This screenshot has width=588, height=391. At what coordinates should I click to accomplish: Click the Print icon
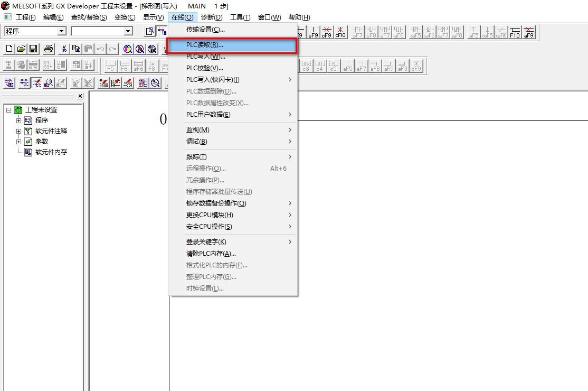(x=49, y=49)
